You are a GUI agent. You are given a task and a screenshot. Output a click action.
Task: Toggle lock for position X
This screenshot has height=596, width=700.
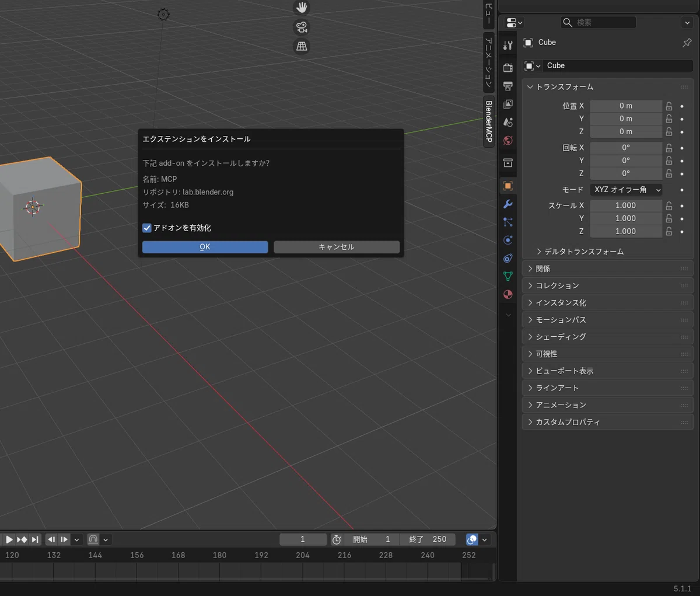pos(669,106)
